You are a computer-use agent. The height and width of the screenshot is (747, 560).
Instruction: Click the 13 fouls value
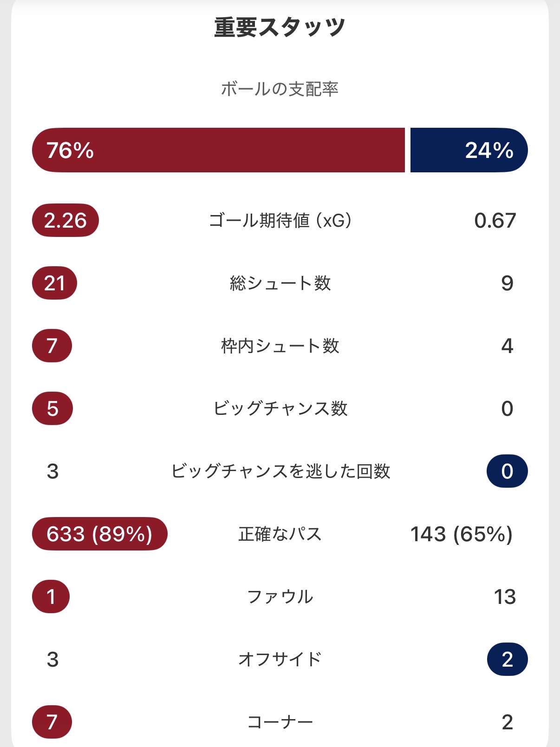505,596
